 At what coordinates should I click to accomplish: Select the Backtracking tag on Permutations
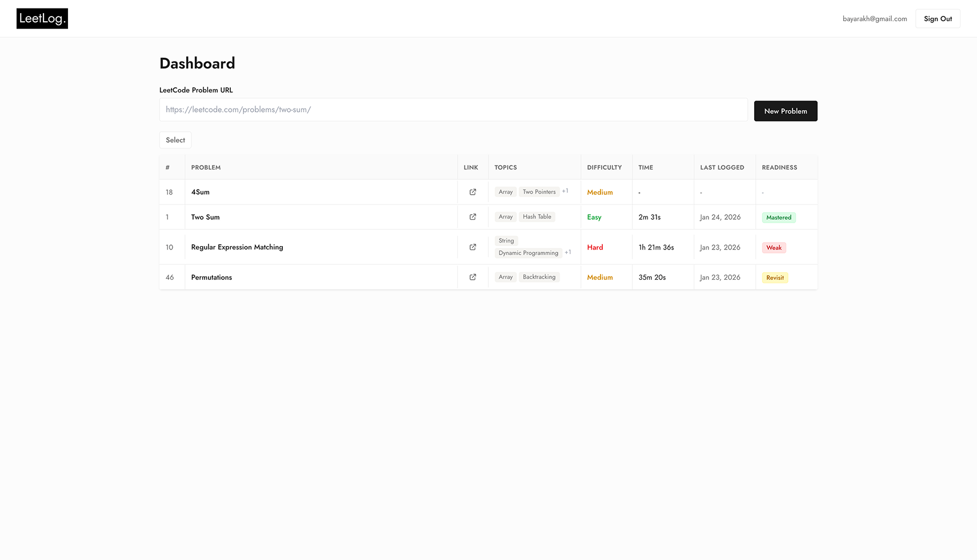point(539,276)
